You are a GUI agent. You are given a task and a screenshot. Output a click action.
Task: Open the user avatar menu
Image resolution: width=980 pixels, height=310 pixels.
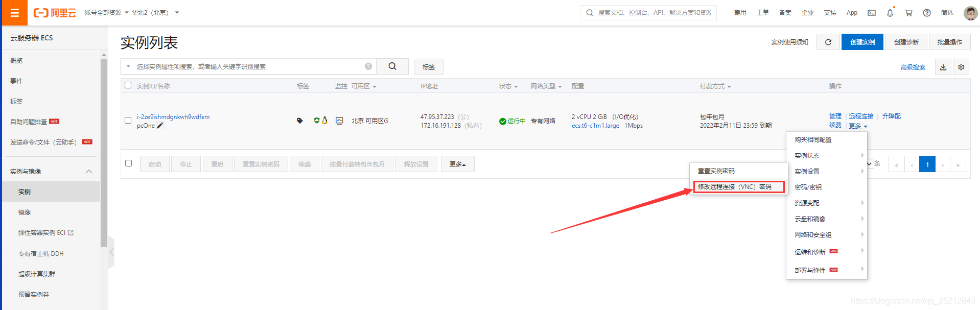(970, 13)
